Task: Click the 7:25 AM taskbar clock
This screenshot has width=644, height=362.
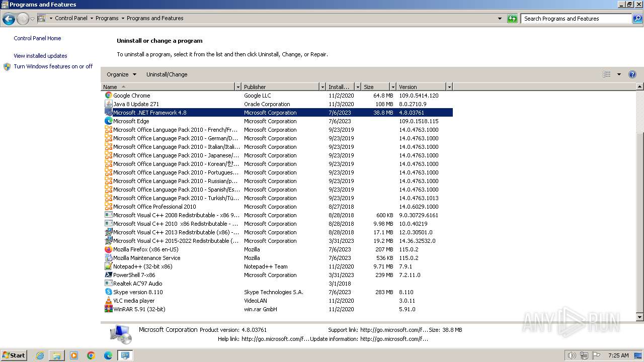Action: point(618,355)
